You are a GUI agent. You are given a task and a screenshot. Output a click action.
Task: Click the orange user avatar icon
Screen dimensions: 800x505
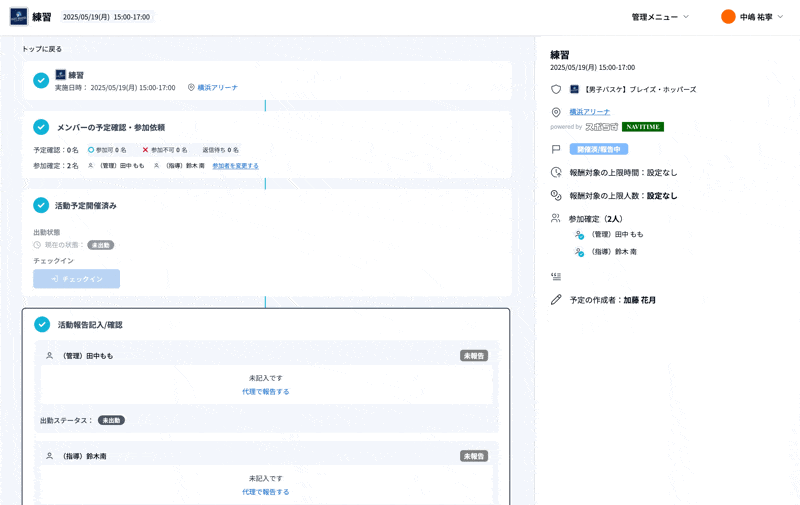728,17
